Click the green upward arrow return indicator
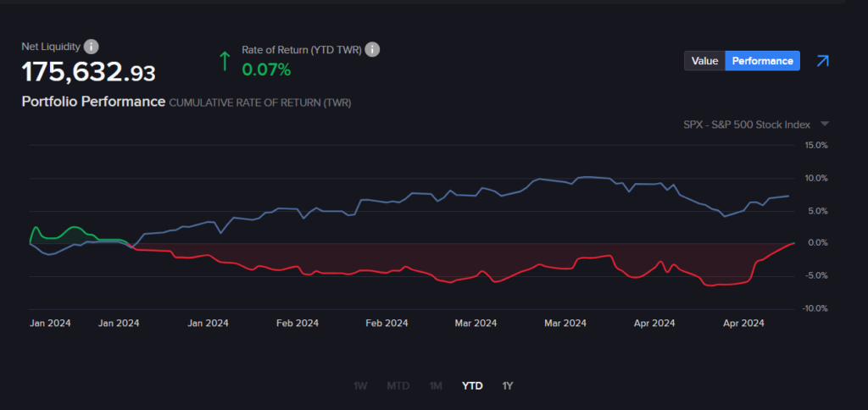This screenshot has width=868, height=410. pos(225,60)
